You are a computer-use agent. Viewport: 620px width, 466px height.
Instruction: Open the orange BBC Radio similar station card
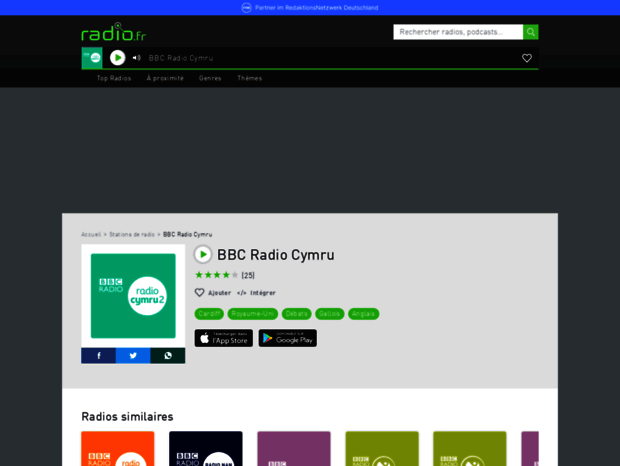(x=118, y=449)
